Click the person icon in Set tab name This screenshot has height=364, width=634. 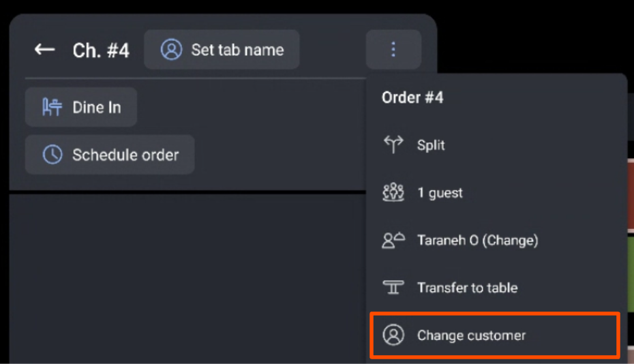(x=171, y=50)
